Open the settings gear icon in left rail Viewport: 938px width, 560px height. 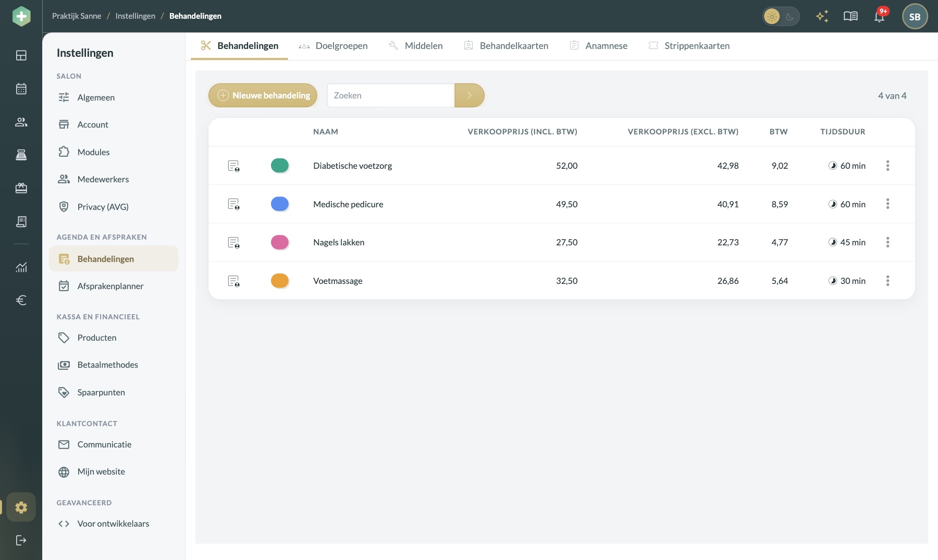(21, 507)
